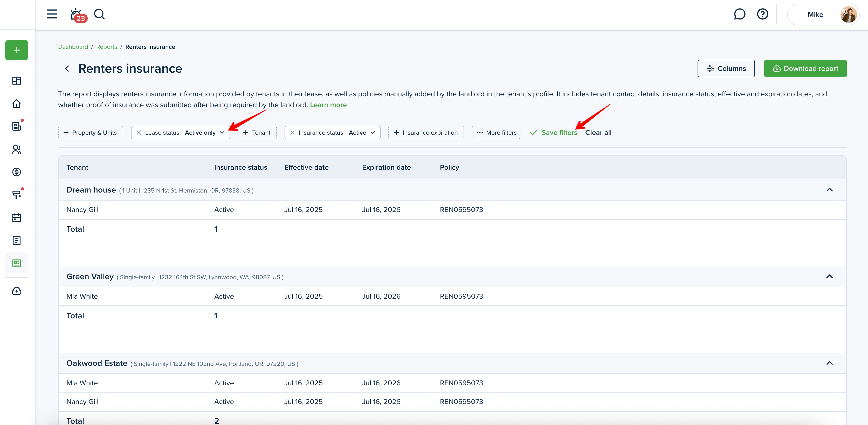Add Insurance expiration filter

426,133
